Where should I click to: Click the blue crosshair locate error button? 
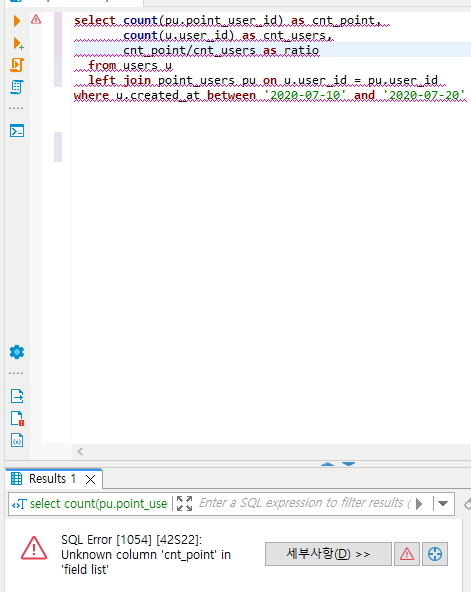(435, 554)
